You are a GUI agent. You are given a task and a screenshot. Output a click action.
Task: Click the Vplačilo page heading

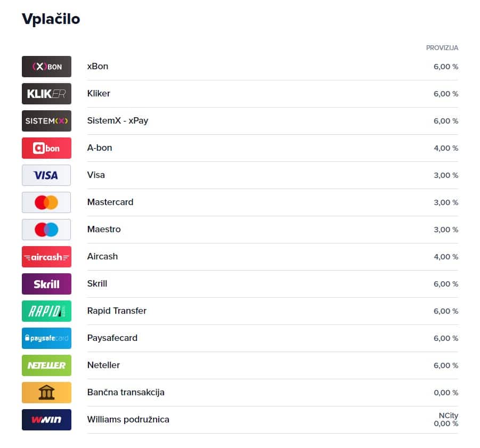click(51, 19)
